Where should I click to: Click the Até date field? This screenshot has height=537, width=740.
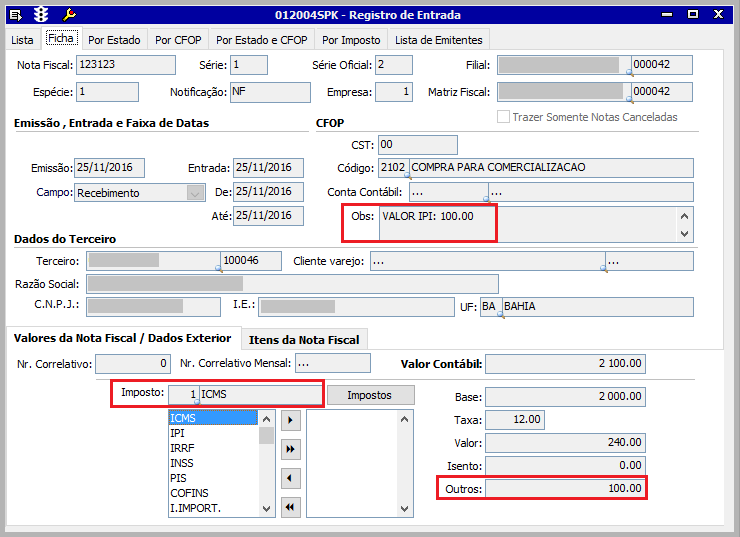(x=269, y=216)
